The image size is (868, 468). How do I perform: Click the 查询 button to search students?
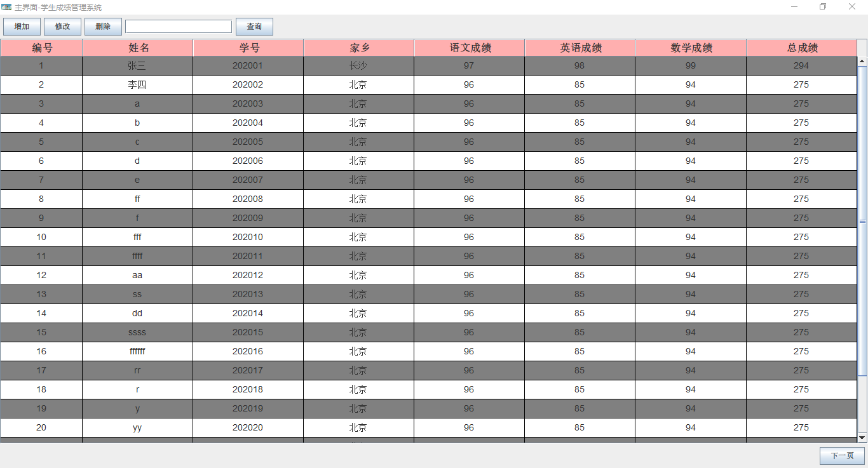pyautogui.click(x=254, y=26)
